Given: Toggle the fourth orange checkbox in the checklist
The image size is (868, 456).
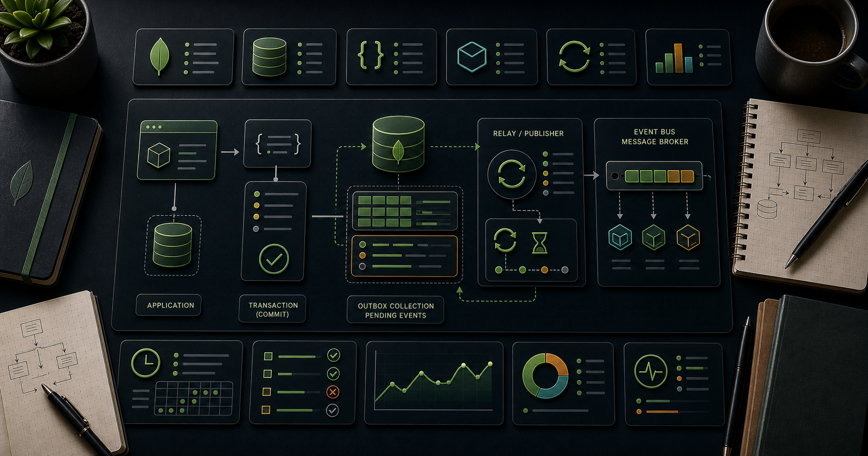Looking at the screenshot, I should (266, 410).
